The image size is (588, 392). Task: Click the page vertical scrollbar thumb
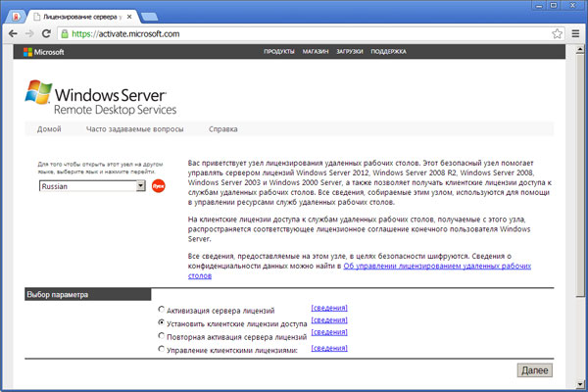(580, 174)
